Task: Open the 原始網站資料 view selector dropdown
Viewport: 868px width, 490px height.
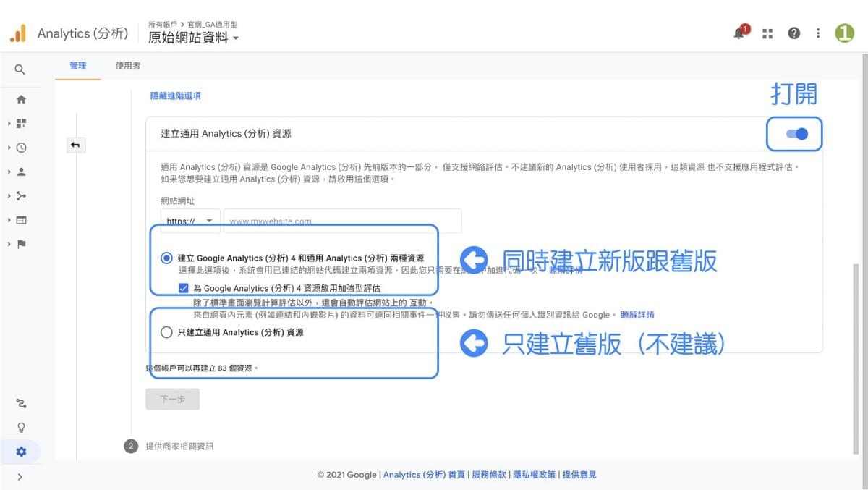Action: tap(194, 38)
